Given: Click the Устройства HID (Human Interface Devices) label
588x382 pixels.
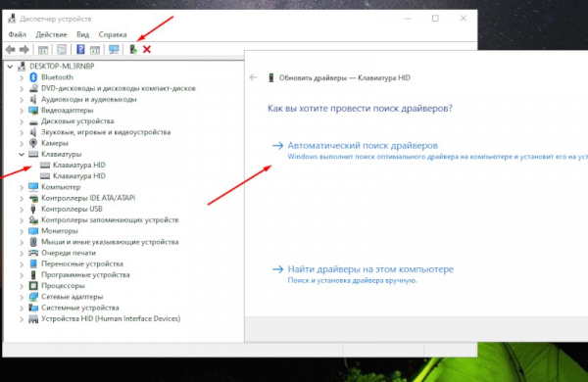Looking at the screenshot, I should pos(111,318).
